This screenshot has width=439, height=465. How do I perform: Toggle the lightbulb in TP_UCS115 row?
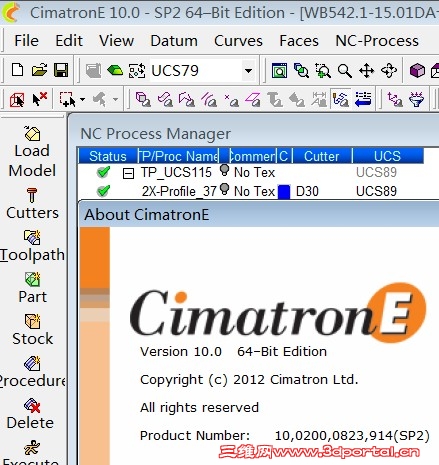coord(225,170)
